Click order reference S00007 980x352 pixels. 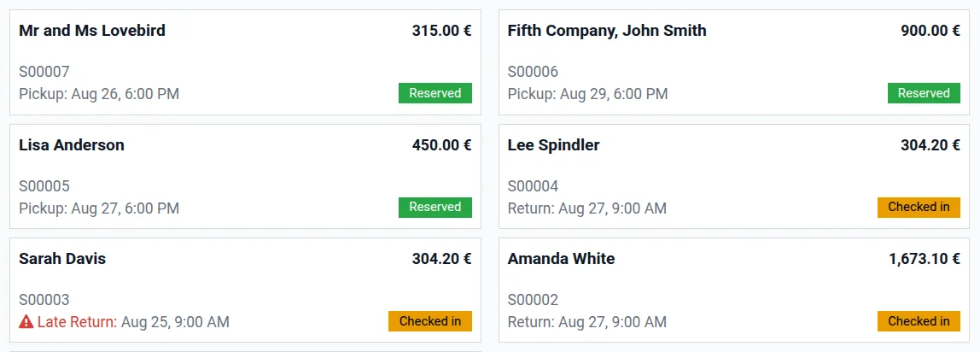pos(44,72)
